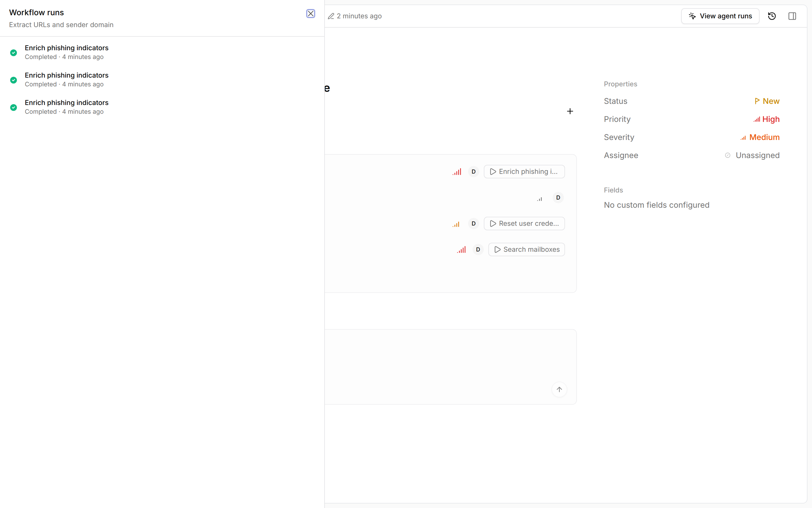Click green check icon of first run
This screenshot has height=508, width=812.
pos(14,53)
